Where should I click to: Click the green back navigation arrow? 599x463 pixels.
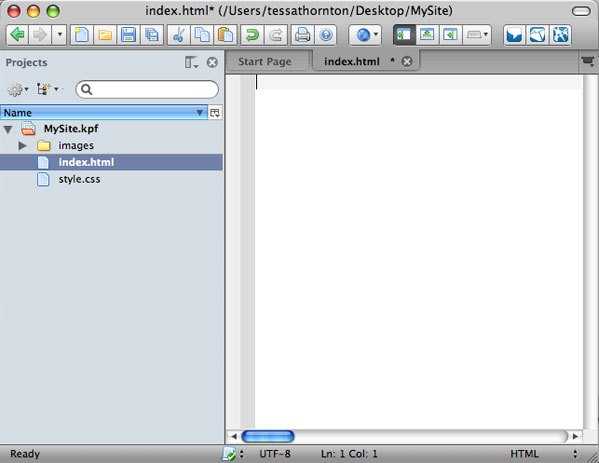click(18, 35)
